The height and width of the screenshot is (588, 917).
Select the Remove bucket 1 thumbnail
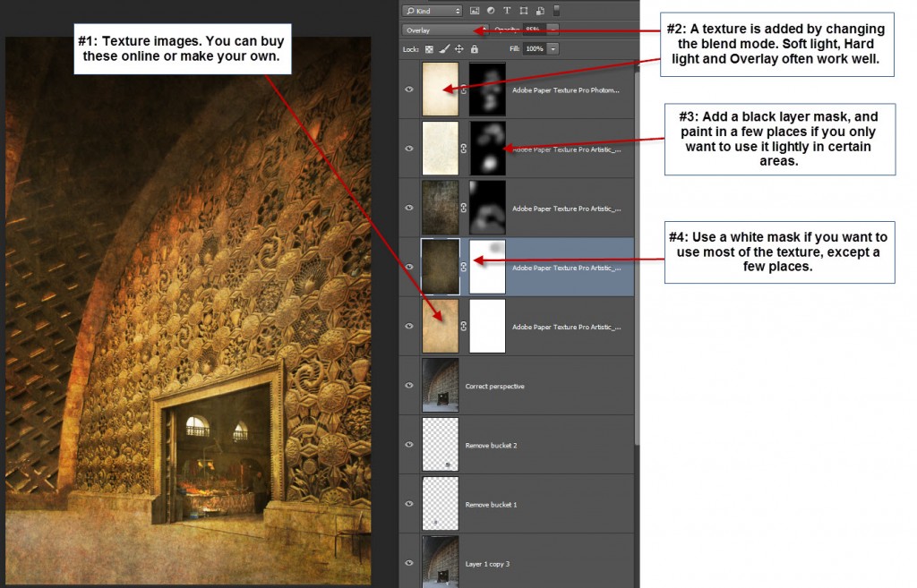[441, 504]
